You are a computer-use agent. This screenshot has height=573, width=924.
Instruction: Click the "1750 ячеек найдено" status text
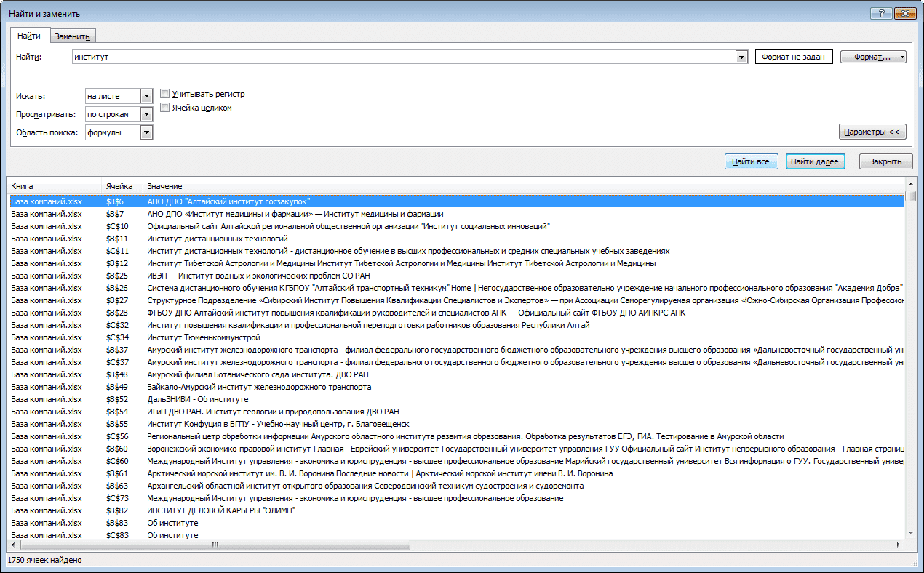pos(44,561)
